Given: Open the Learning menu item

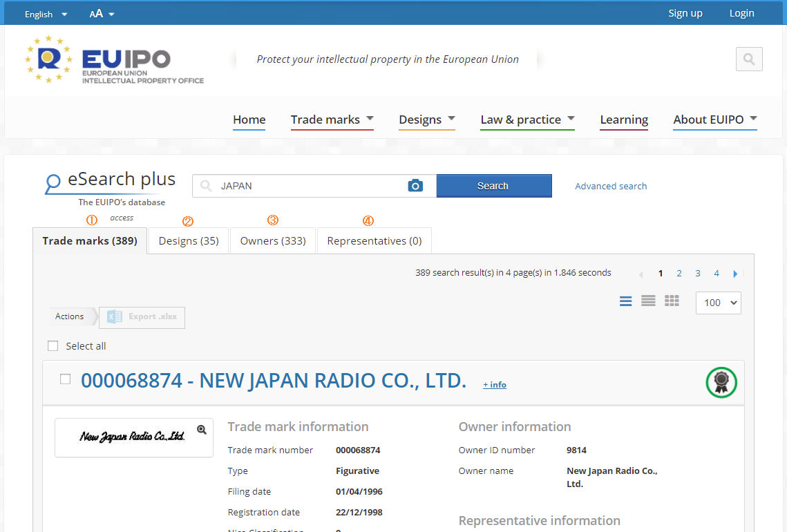Looking at the screenshot, I should [x=624, y=120].
